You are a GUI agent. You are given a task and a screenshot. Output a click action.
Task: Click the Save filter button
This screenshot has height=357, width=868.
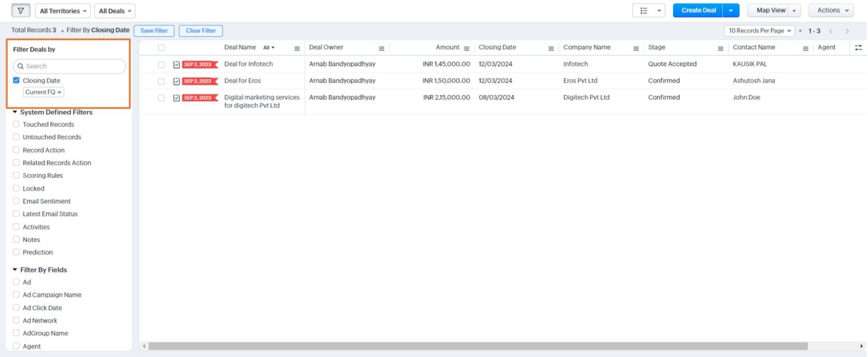(154, 31)
